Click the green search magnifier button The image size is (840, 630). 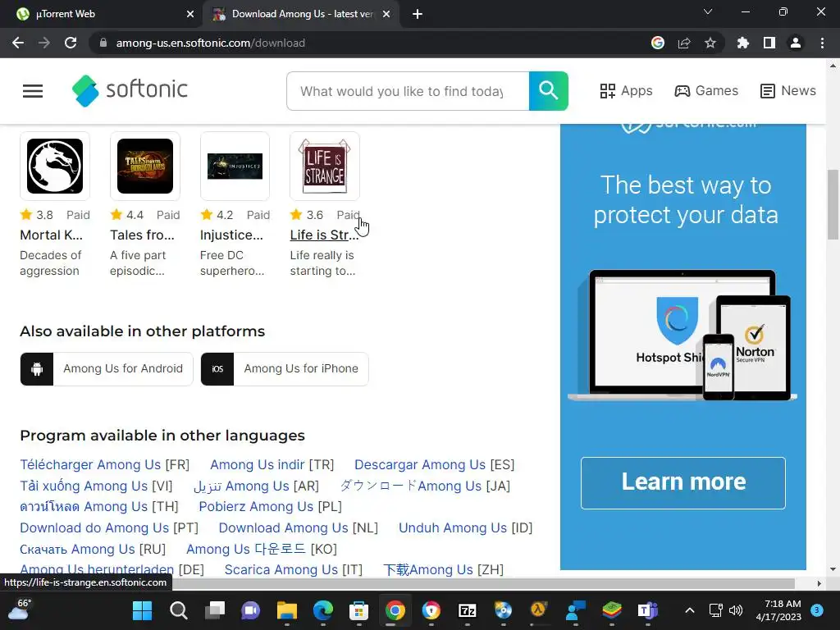pyautogui.click(x=548, y=91)
